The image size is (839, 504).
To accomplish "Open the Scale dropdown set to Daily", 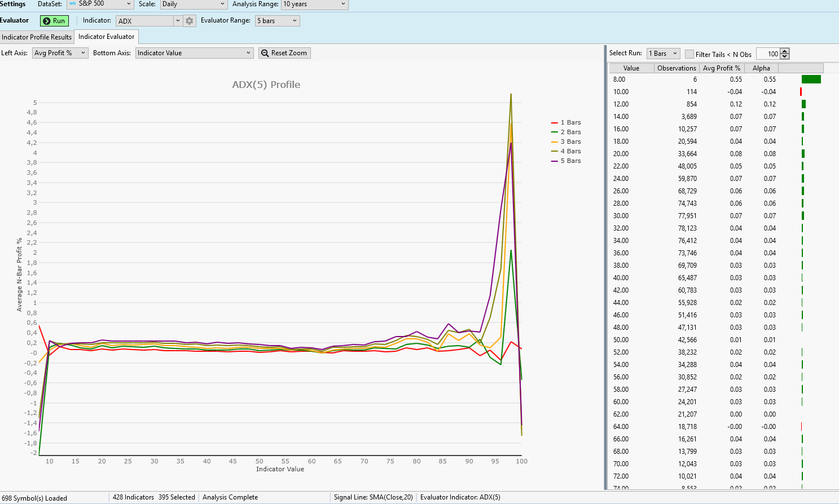I will pyautogui.click(x=222, y=4).
